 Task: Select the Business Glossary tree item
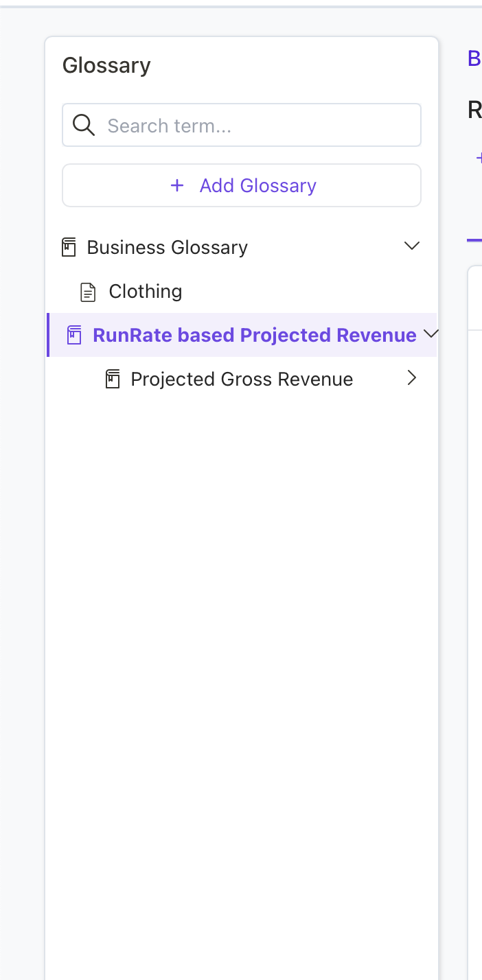pos(168,247)
